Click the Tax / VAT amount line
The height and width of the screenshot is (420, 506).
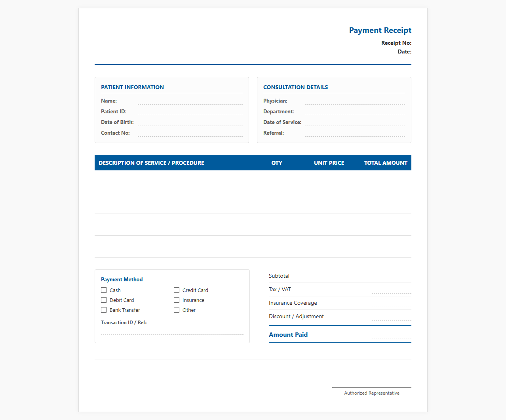coord(392,290)
